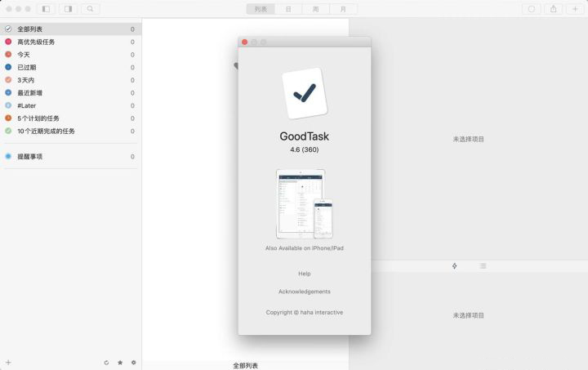Select the 最近新增 smart list
The image size is (588, 370).
[70, 92]
